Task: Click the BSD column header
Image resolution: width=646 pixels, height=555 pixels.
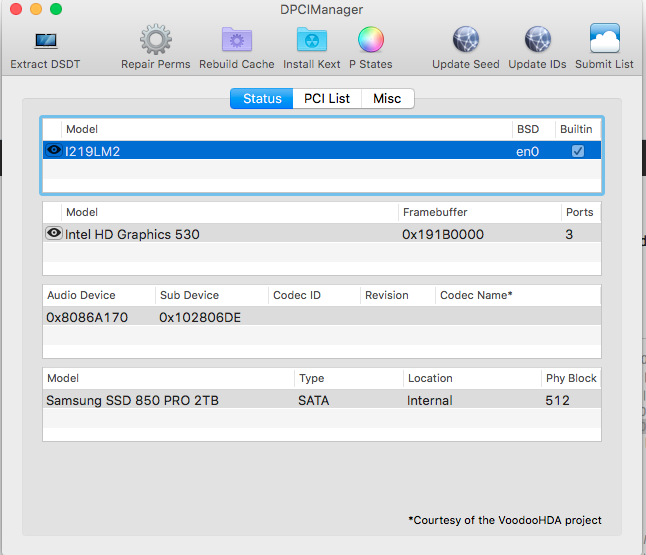Action: [x=527, y=129]
